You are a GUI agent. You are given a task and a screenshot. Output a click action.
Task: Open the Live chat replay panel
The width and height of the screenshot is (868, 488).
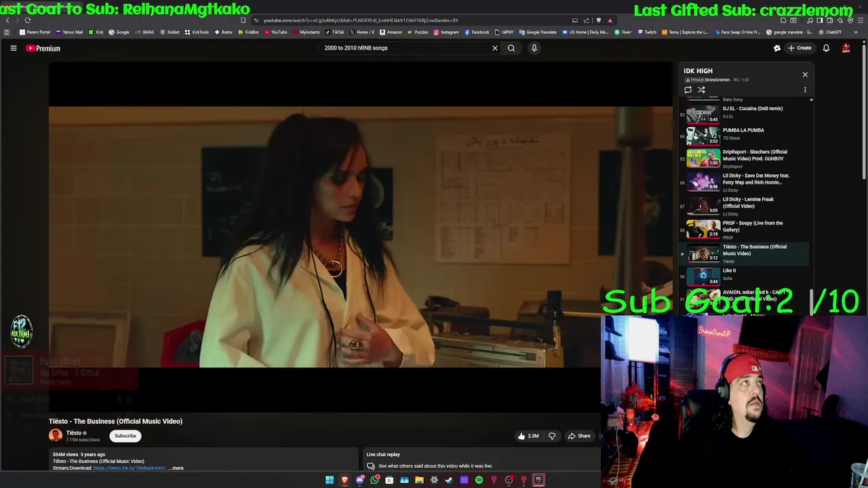pos(483,460)
